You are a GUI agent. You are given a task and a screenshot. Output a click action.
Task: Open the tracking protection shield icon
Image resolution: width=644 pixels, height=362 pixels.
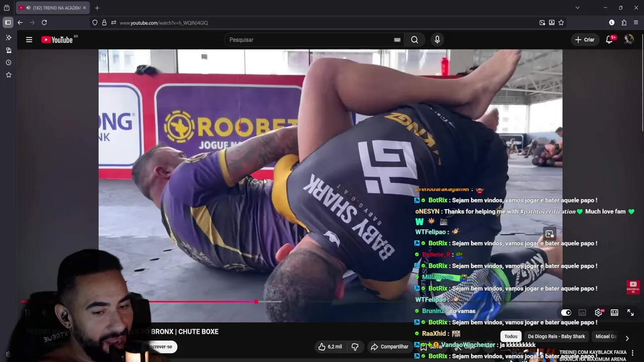tap(95, 23)
